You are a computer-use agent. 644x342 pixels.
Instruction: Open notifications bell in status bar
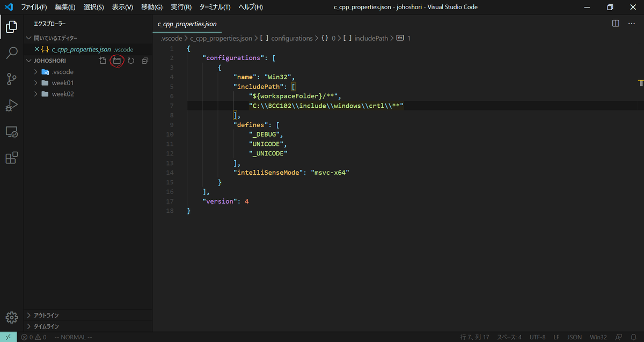[634, 337]
